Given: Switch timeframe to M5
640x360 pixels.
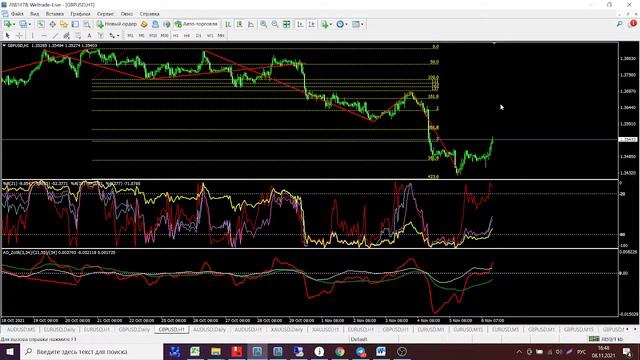Looking at the screenshot, I should pos(141,36).
